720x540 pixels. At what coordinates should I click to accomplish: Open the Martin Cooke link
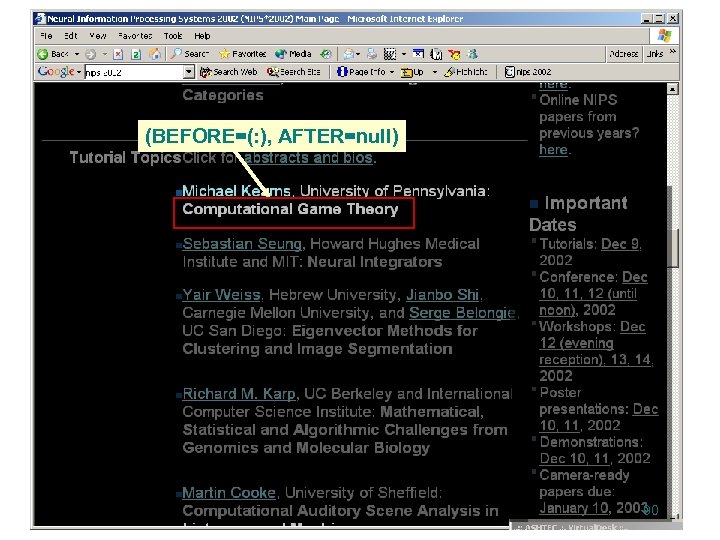click(229, 493)
